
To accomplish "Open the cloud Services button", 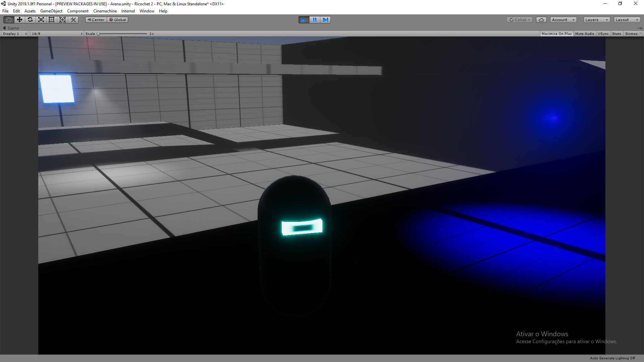I will pyautogui.click(x=541, y=20).
